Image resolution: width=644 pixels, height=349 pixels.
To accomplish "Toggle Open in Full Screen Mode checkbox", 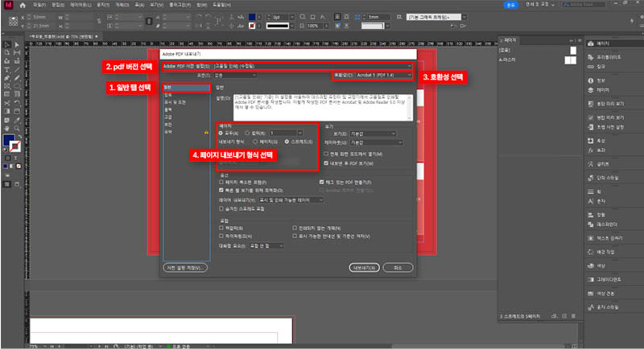I will (x=326, y=154).
